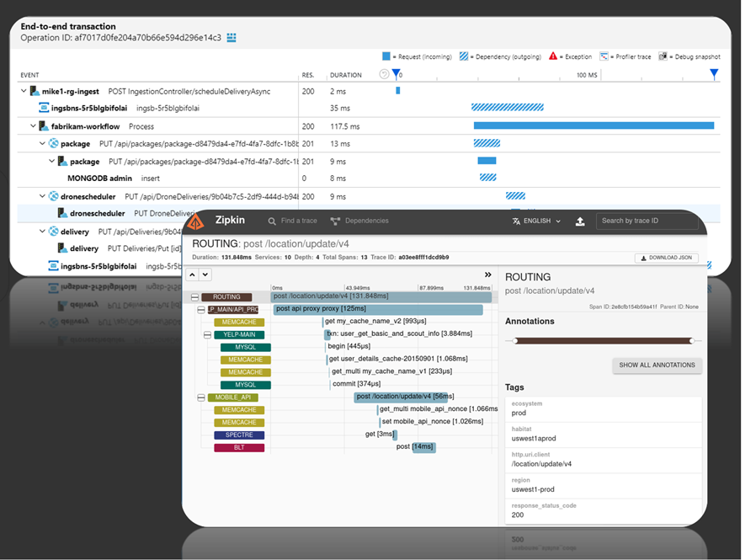Viewport: 756px width, 560px height.
Task: Collapse the mike1-rg-ingest row
Action: 23,91
